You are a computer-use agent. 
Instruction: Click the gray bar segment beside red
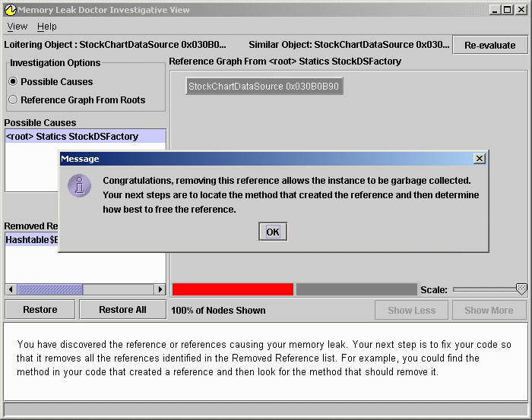click(x=356, y=289)
